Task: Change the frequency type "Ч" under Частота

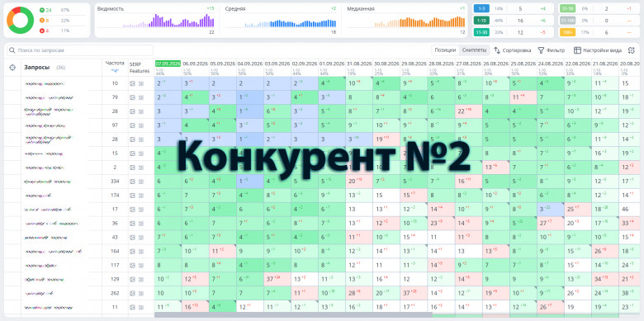Action: pyautogui.click(x=115, y=71)
